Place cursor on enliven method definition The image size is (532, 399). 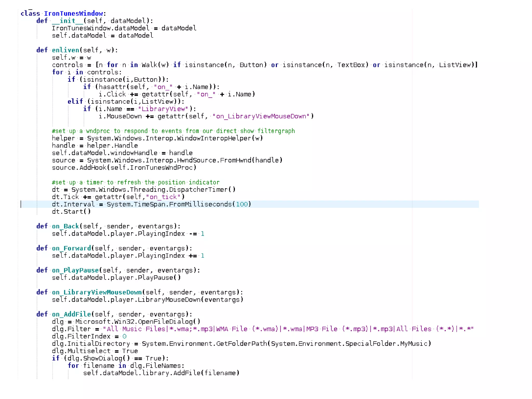[65, 50]
